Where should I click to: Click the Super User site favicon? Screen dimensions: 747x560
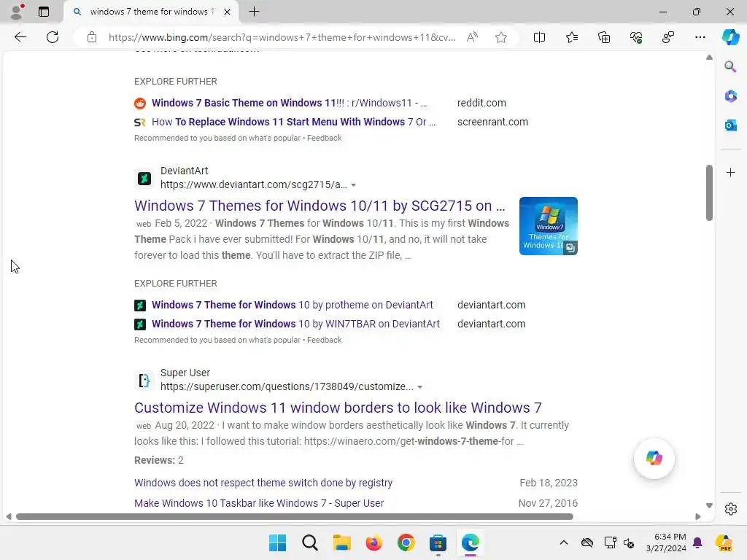(x=144, y=380)
